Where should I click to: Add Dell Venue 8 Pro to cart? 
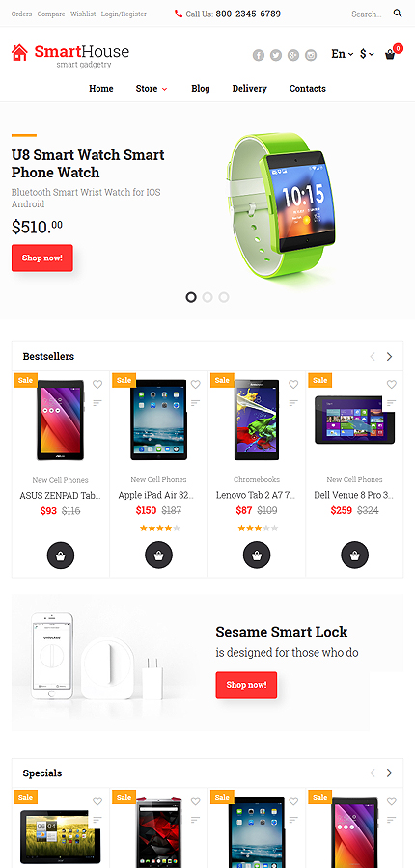(354, 555)
